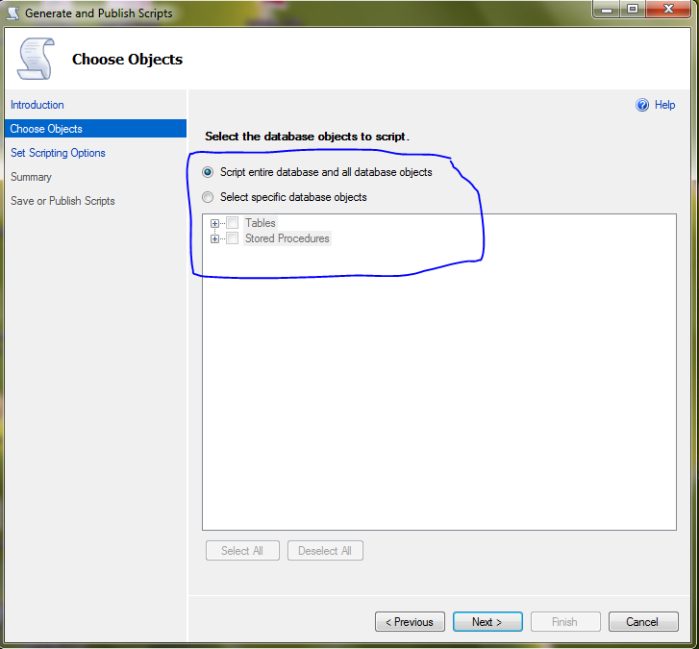Screen dimensions: 699x649
Task: Open the Introduction wizard page
Action: tap(37, 105)
